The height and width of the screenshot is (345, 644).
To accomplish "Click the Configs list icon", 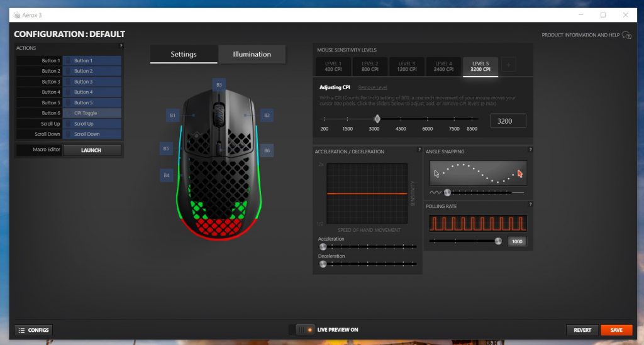I will click(21, 330).
